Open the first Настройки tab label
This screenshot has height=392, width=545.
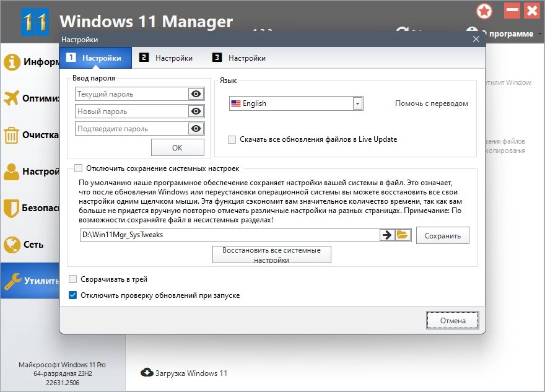point(102,58)
